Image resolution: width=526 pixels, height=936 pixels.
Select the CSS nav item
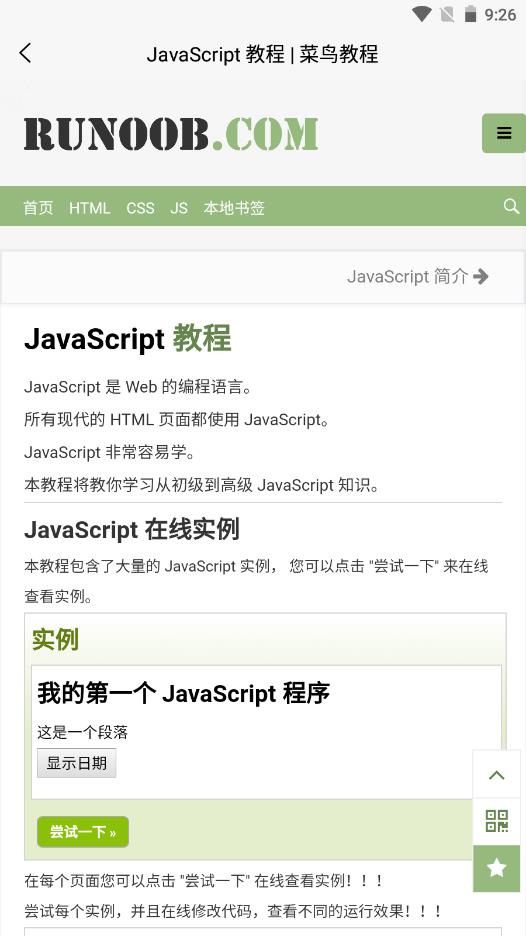pyautogui.click(x=140, y=208)
